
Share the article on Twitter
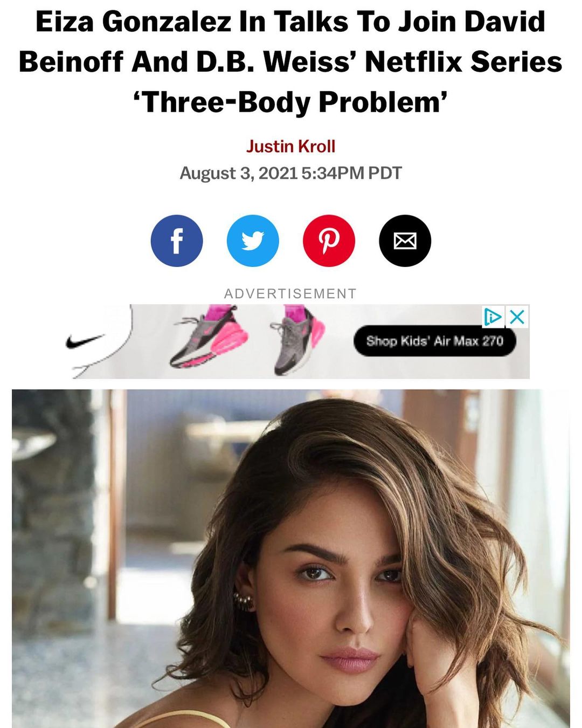[253, 241]
